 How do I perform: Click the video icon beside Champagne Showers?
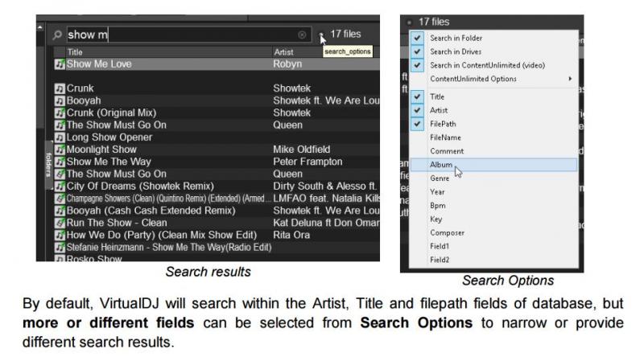(60, 198)
